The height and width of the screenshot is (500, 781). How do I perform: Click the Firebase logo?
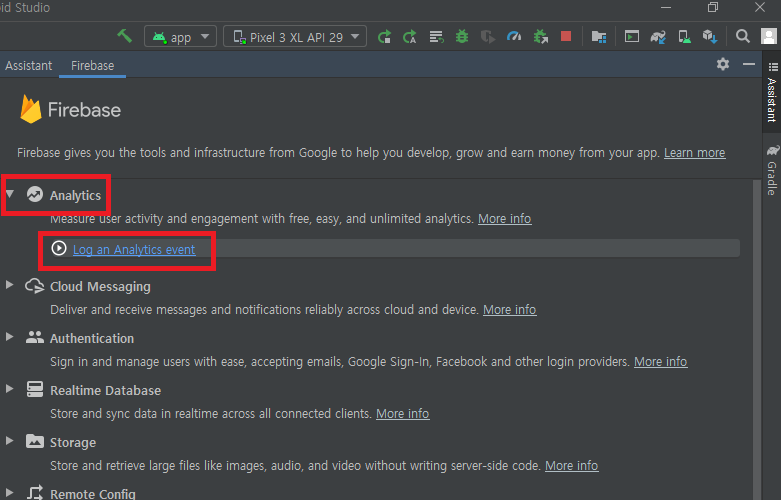(71, 110)
